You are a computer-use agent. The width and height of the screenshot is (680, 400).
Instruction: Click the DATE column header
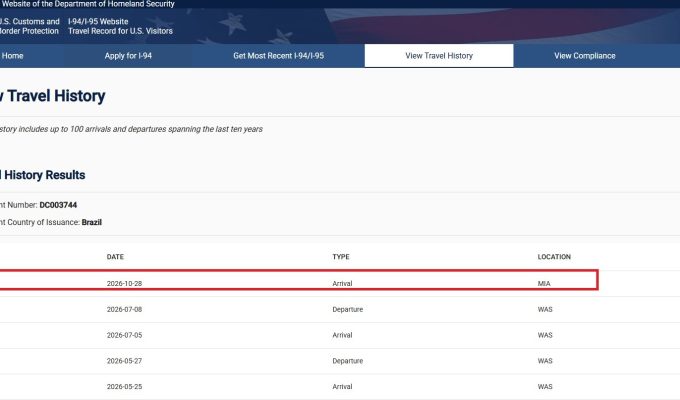[x=115, y=257]
